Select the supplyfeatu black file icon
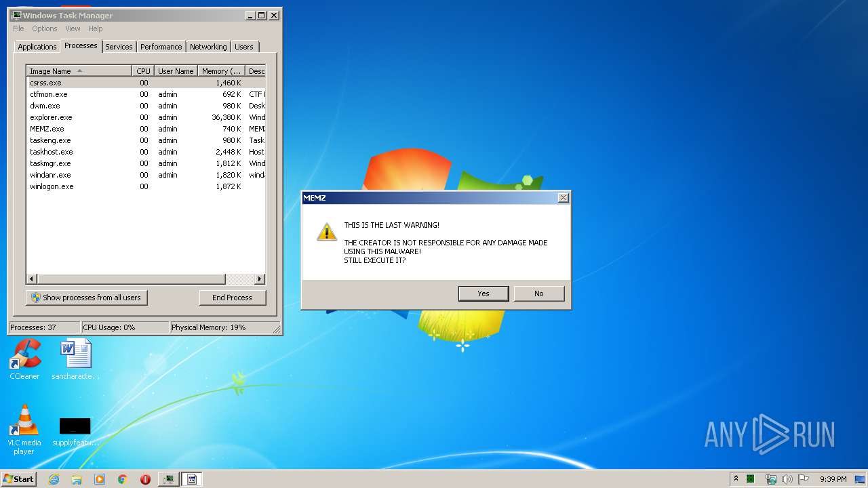This screenshot has height=488, width=868. (75, 431)
